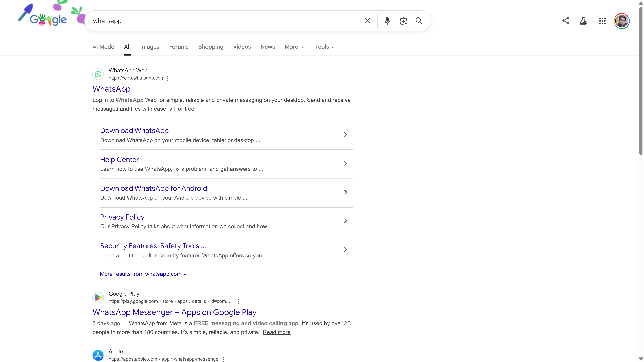
Task: Click the Apple site name
Action: [116, 352]
